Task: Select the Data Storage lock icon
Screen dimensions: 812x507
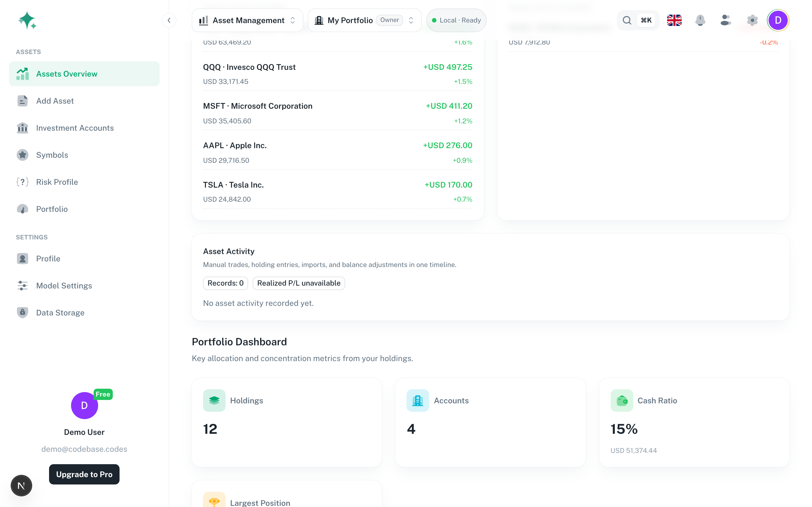Action: click(22, 312)
